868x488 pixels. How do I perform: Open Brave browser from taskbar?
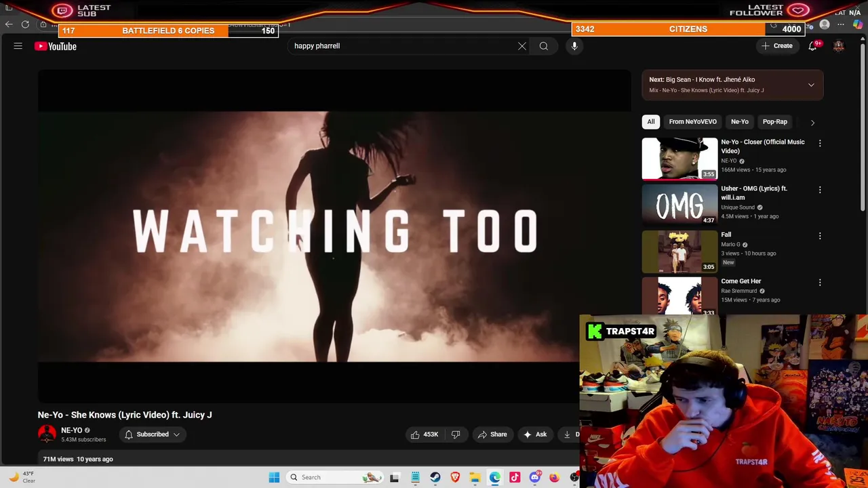(x=455, y=477)
